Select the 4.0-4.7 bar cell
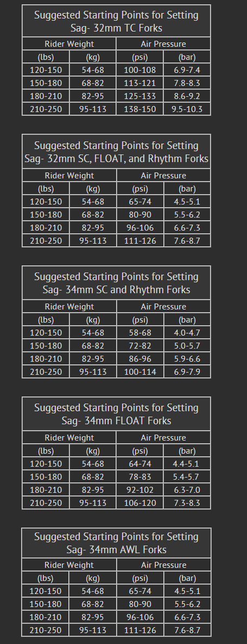Image resolution: width=247 pixels, height=644 pixels. coord(187,332)
